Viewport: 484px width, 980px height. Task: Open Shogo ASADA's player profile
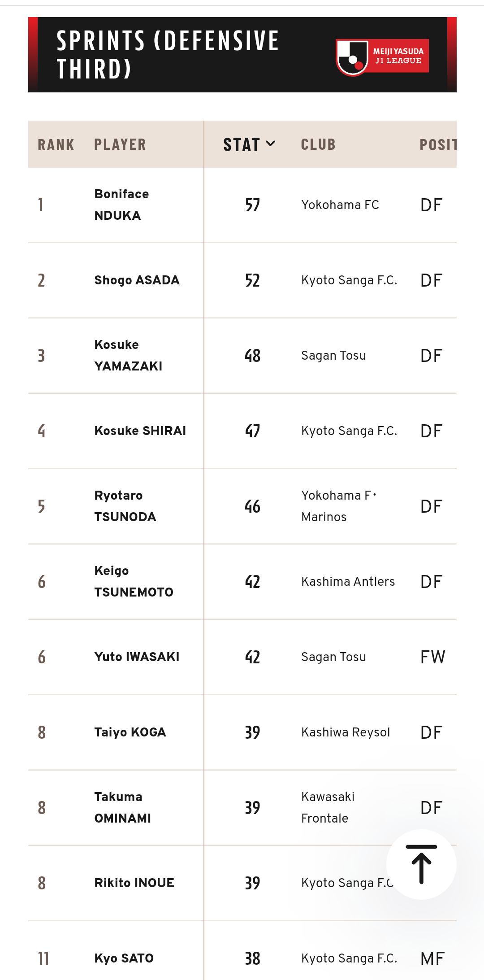tap(137, 280)
